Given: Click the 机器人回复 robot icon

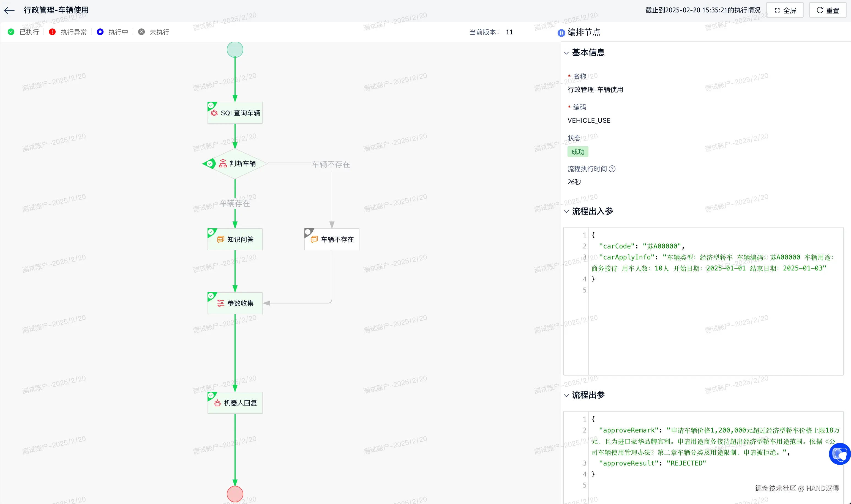Looking at the screenshot, I should coord(217,403).
